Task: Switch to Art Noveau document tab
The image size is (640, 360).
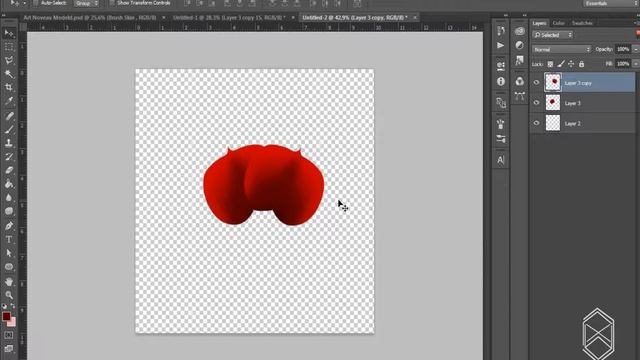Action: [89, 18]
